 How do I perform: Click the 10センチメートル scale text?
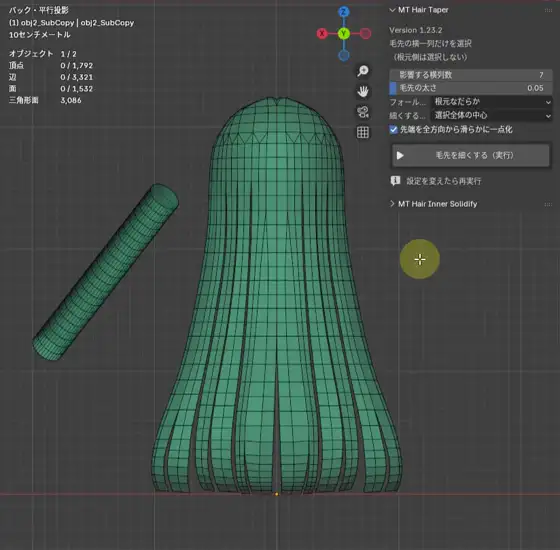pos(40,35)
